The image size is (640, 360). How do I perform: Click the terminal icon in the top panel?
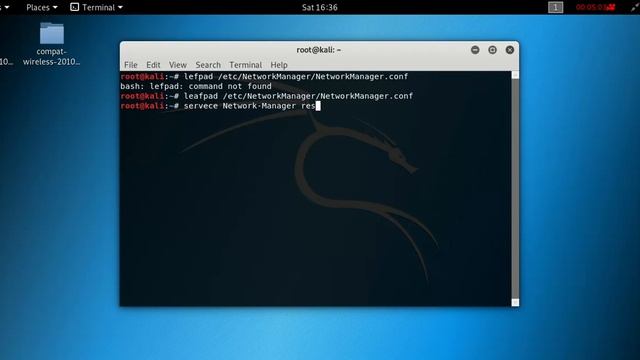pyautogui.click(x=74, y=7)
